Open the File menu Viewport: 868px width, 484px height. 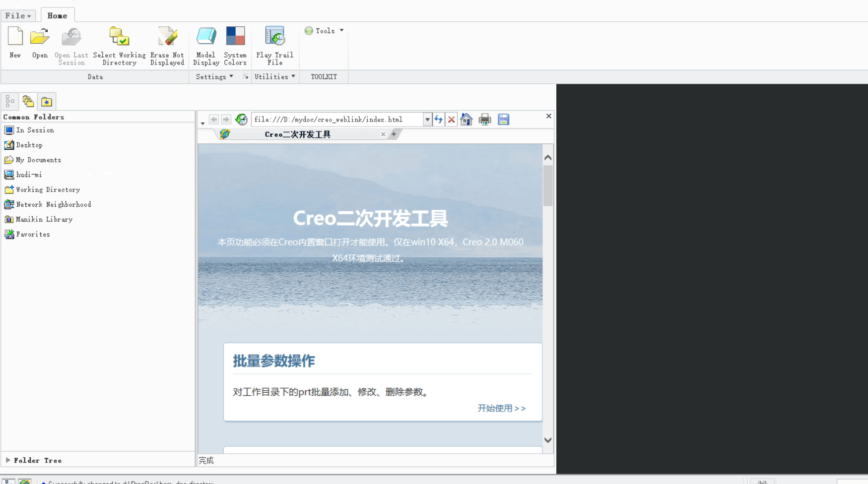click(18, 16)
